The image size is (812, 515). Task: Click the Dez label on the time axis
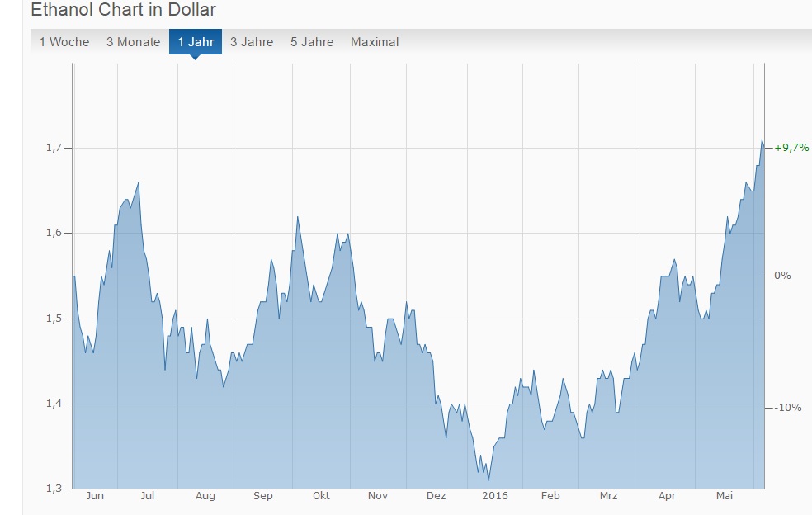pyautogui.click(x=436, y=496)
